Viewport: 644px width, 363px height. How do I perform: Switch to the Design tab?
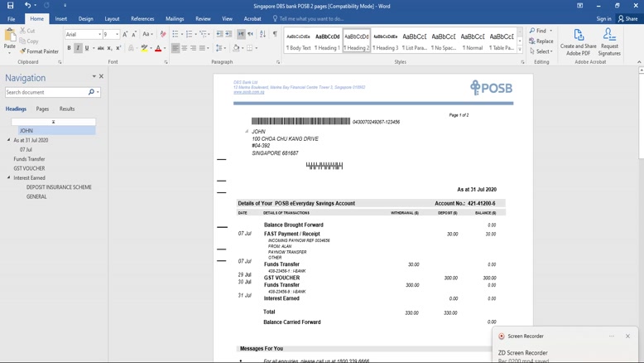(x=86, y=19)
